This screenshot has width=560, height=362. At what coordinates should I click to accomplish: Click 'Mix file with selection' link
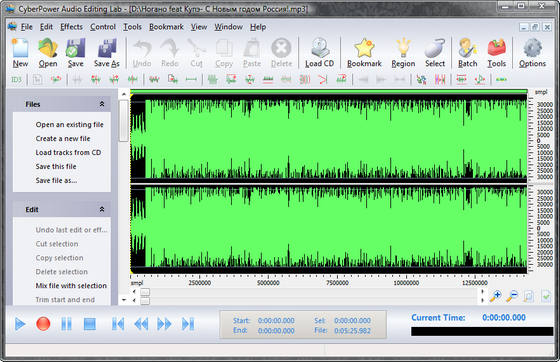(71, 286)
